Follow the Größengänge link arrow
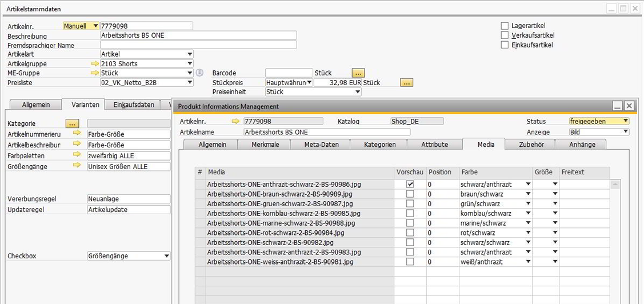The width and height of the screenshot is (644, 304). [x=77, y=165]
